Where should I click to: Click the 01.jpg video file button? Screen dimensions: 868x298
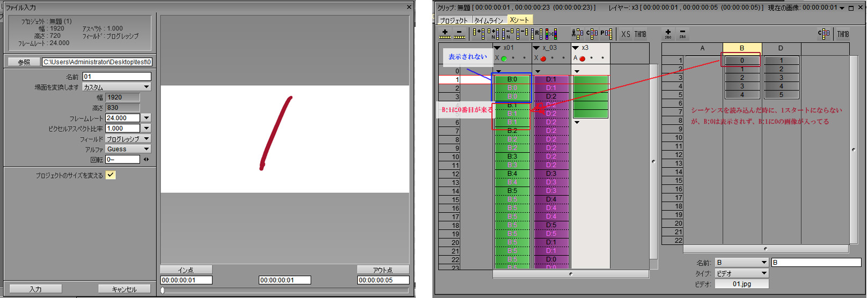click(741, 284)
